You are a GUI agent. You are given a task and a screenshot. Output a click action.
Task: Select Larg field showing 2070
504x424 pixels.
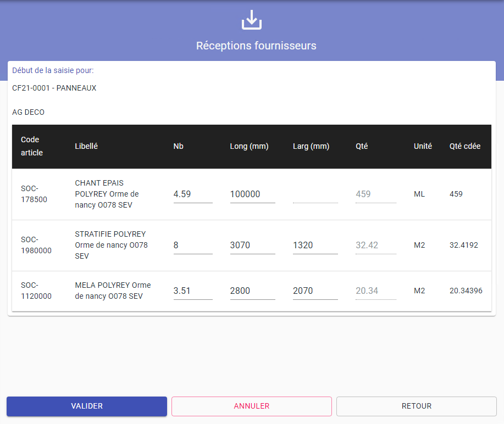tap(315, 291)
